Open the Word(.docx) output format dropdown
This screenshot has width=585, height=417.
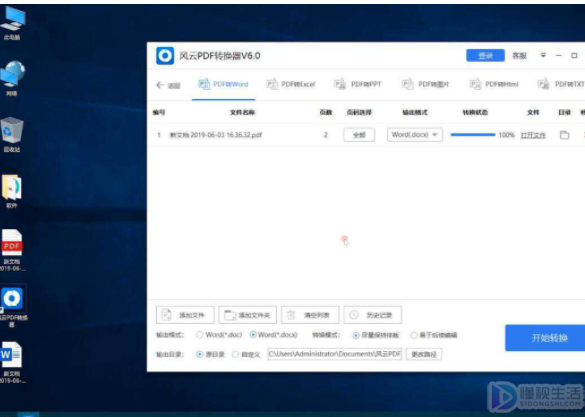click(x=415, y=135)
